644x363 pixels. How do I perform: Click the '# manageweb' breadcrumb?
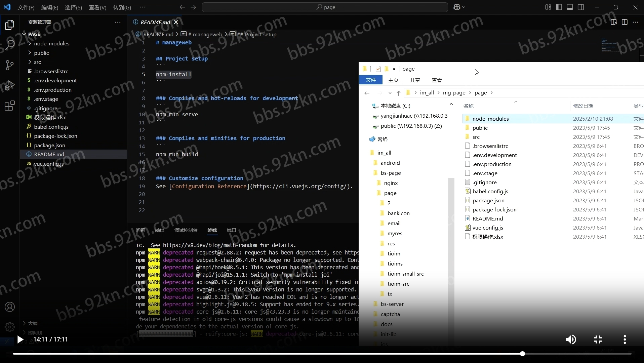(x=205, y=34)
